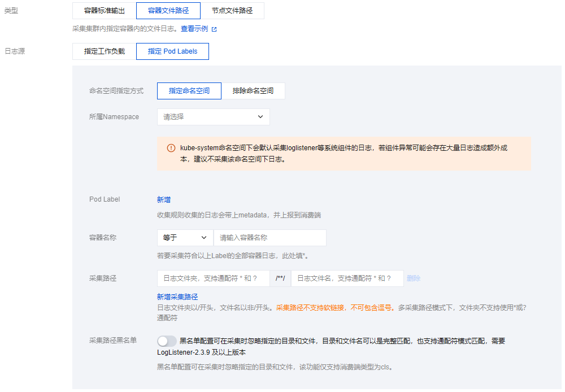The image size is (565, 392).
Task: Select the 容器文件路径 type option
Action: coord(168,11)
